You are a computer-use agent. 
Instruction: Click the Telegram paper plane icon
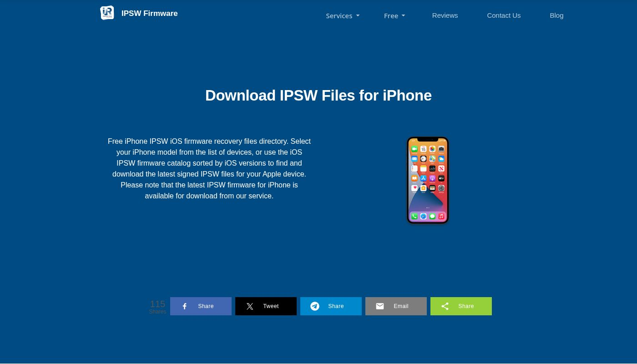click(x=315, y=306)
